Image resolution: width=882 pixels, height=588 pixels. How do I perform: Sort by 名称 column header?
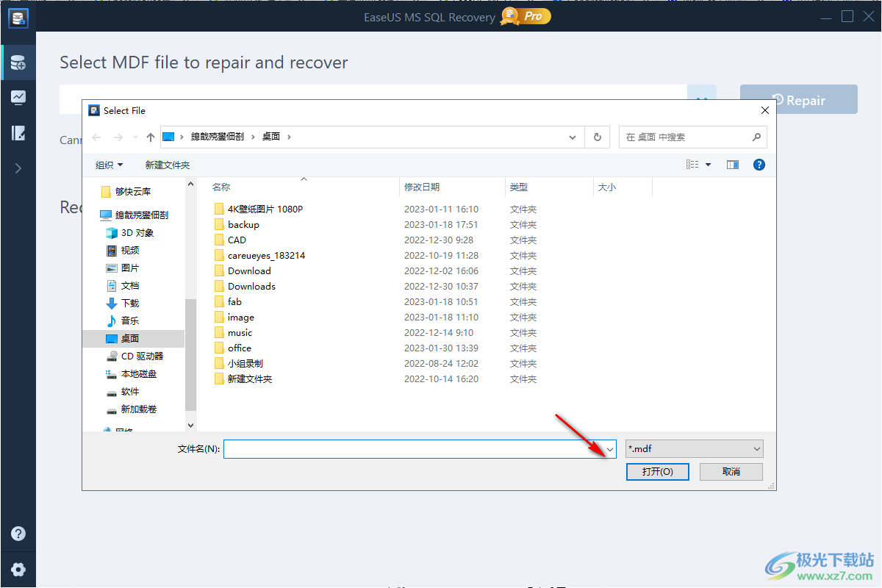[x=221, y=187]
